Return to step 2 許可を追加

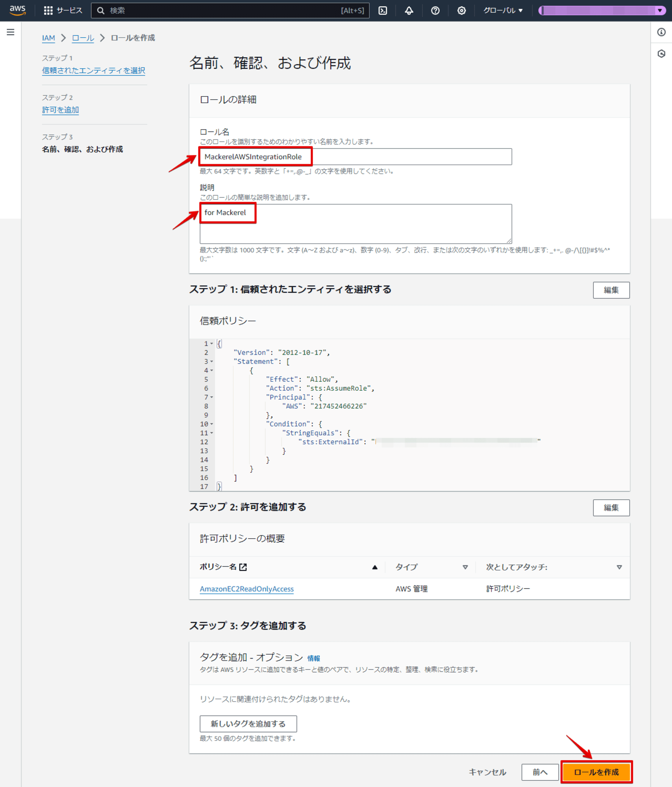(x=60, y=110)
